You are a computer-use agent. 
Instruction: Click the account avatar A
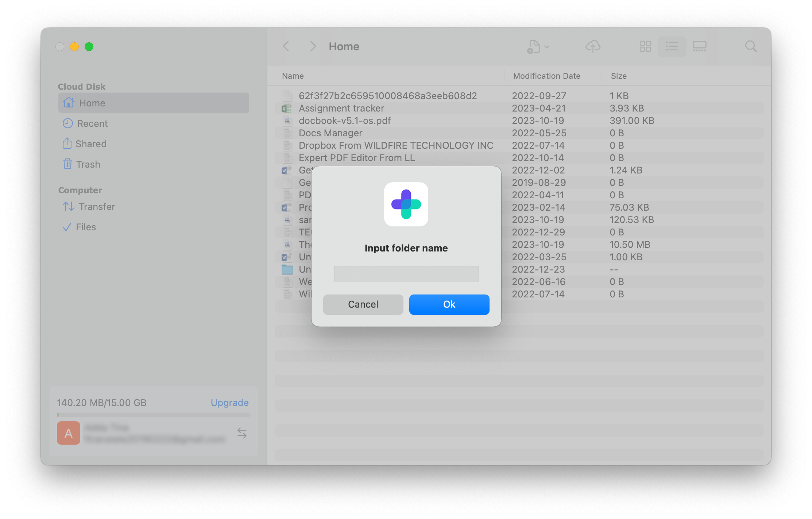tap(69, 433)
